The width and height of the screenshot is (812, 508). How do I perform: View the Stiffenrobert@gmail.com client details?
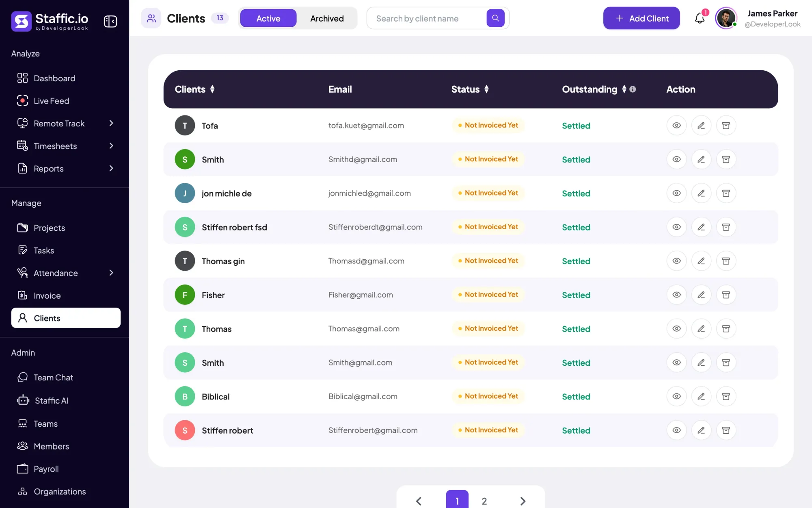pyautogui.click(x=676, y=430)
